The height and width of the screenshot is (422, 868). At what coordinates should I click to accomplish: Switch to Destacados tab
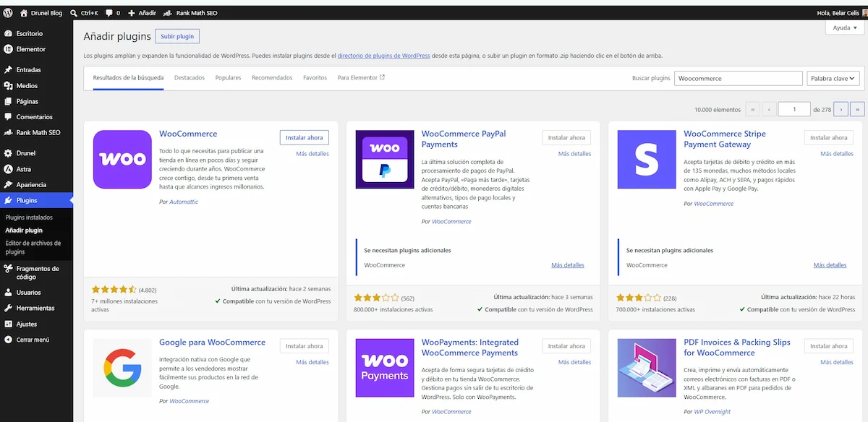tap(190, 78)
